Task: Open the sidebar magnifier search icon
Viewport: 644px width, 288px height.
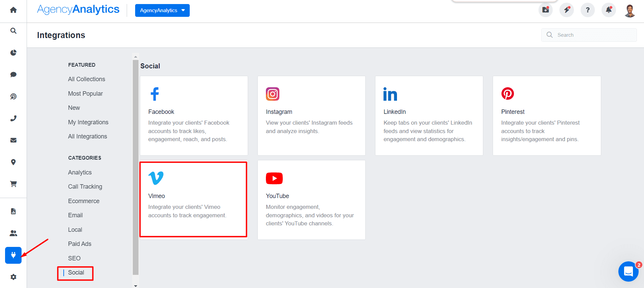Action: 13,31
